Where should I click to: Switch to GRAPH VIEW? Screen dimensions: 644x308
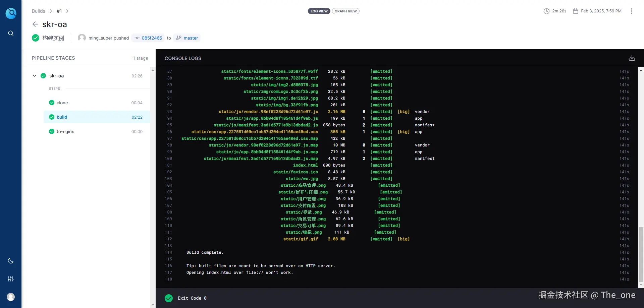[x=346, y=11]
